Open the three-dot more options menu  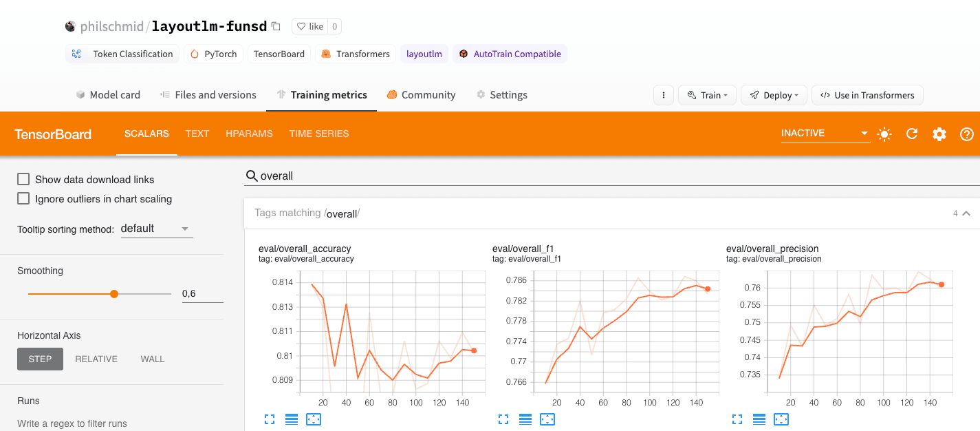tap(663, 95)
